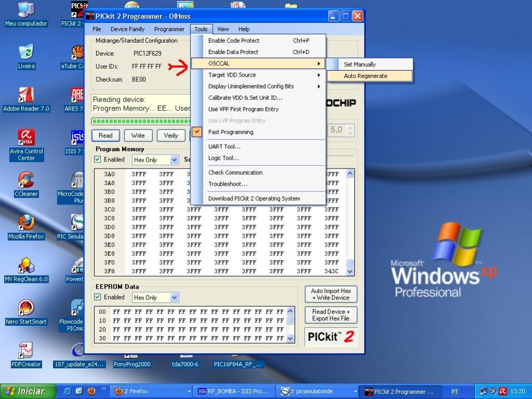Toggle EEPROM Data Enabled checkbox
The width and height of the screenshot is (532, 399).
(x=98, y=297)
